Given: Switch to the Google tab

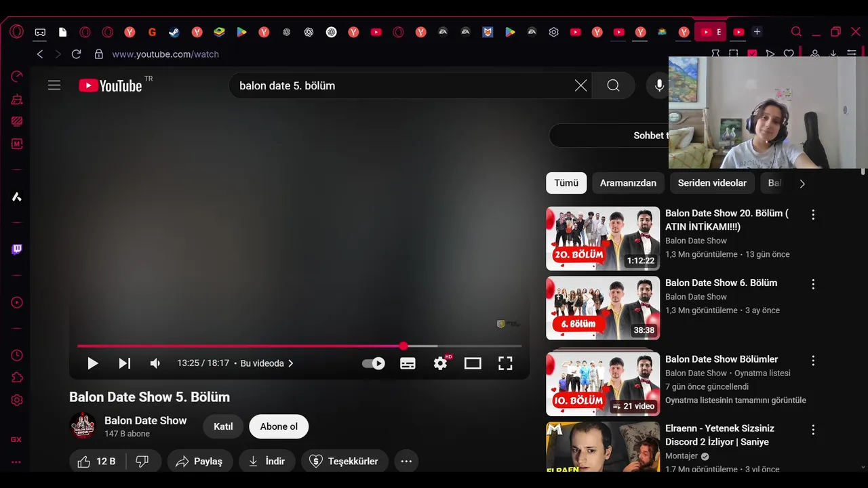Looking at the screenshot, I should [x=152, y=32].
